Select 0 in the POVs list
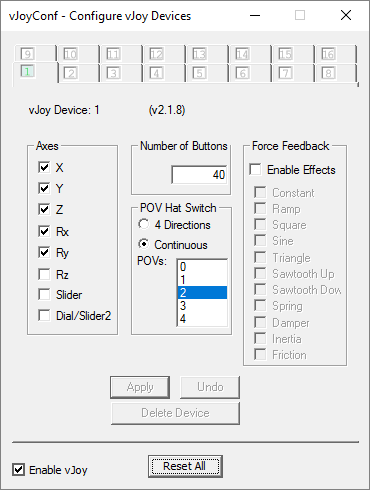Viewport: 370px width, 490px height. (202, 267)
